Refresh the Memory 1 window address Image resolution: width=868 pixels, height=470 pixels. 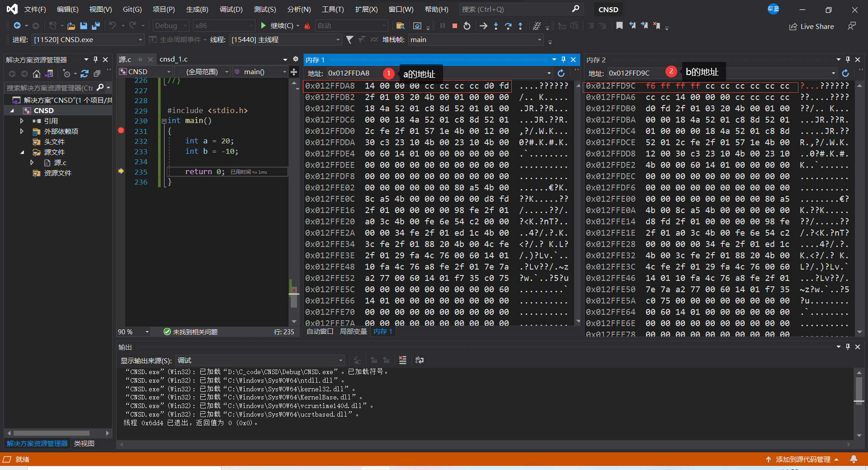[561, 73]
